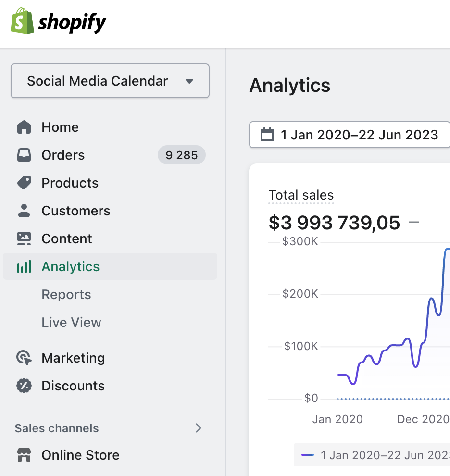Click the Home house icon
This screenshot has height=476, width=450.
point(24,127)
